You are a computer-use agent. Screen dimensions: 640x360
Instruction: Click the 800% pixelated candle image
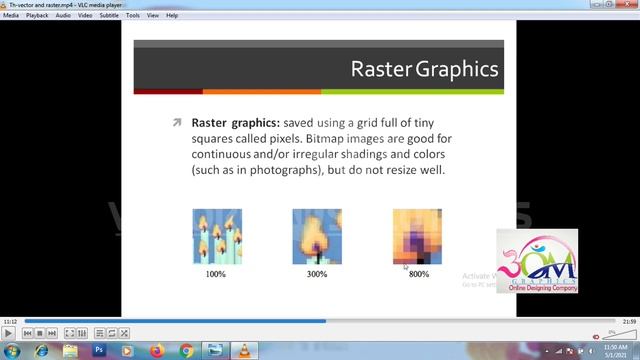(417, 236)
